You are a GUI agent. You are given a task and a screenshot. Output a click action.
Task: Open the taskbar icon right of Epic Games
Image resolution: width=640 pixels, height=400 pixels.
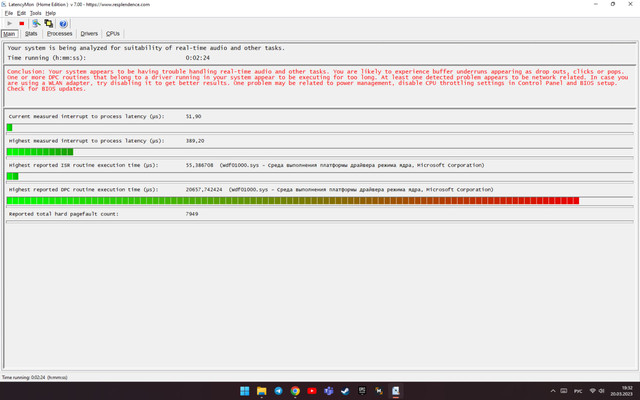coord(379,391)
